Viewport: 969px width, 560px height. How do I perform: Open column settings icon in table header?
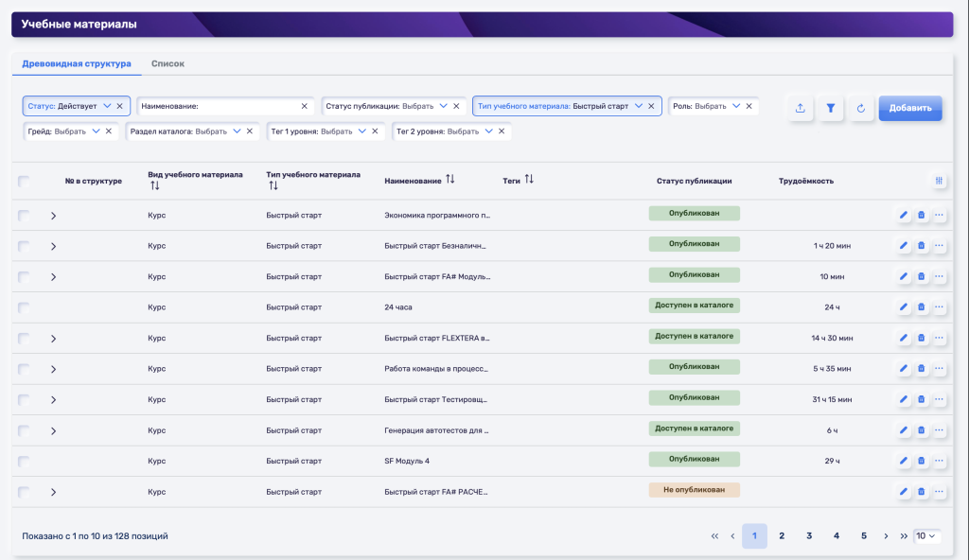click(939, 181)
